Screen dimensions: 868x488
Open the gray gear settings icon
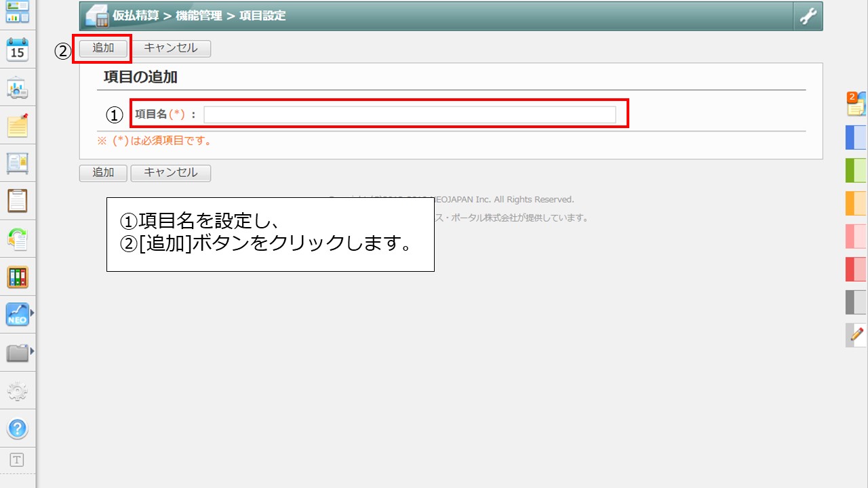coord(17,391)
